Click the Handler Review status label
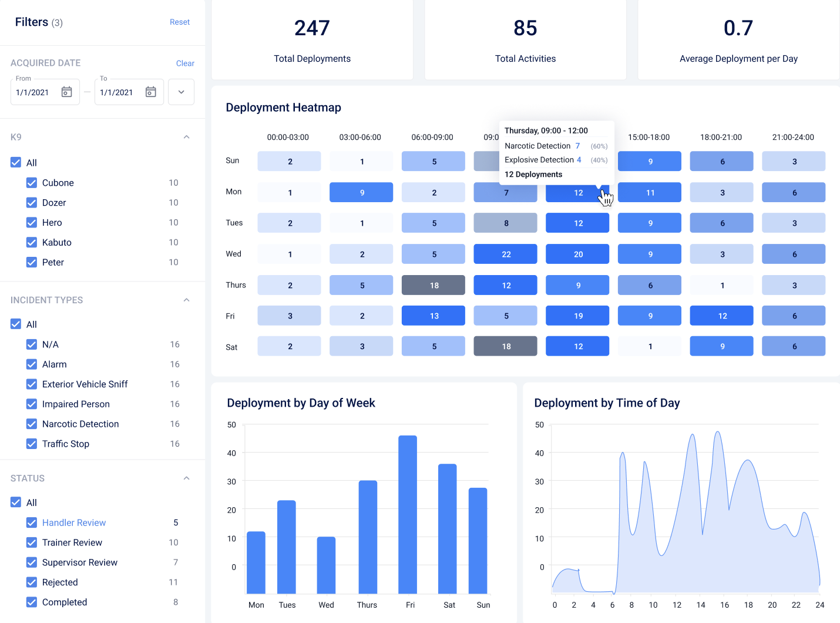840x623 pixels. 74,522
